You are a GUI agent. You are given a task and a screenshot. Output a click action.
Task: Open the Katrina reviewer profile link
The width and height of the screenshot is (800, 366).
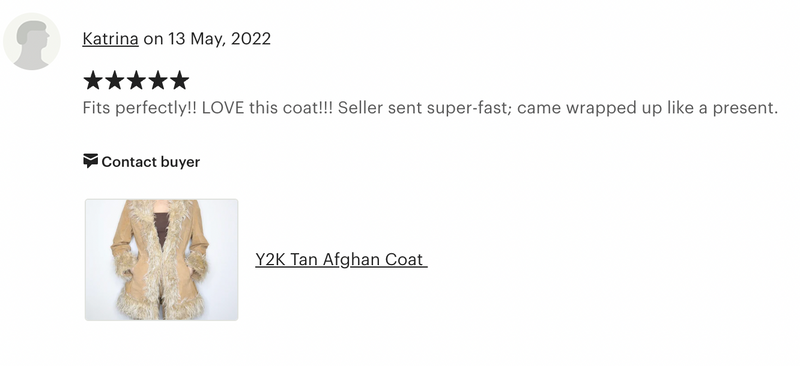(x=110, y=39)
